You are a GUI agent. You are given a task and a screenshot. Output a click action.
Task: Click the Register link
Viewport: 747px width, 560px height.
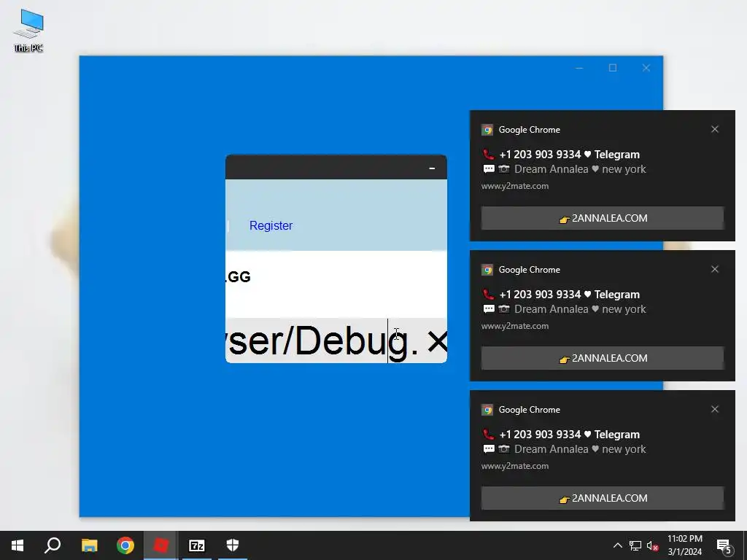pyautogui.click(x=271, y=226)
